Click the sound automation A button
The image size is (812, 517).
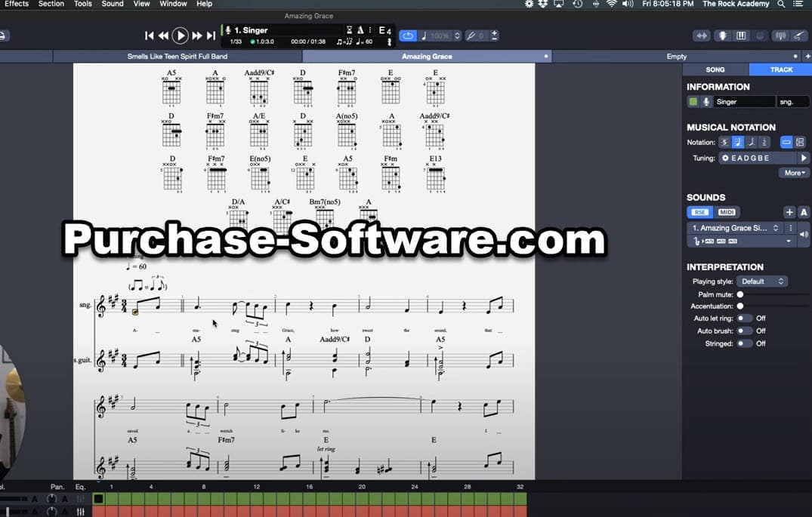803,212
